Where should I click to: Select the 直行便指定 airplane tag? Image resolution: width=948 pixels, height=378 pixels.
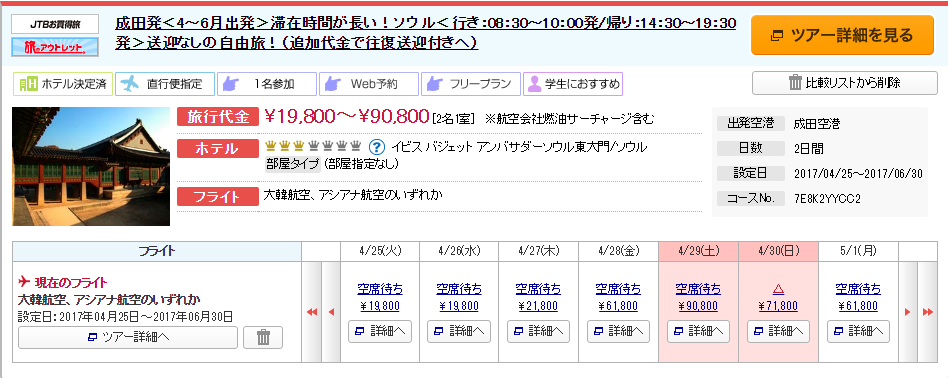[x=164, y=84]
